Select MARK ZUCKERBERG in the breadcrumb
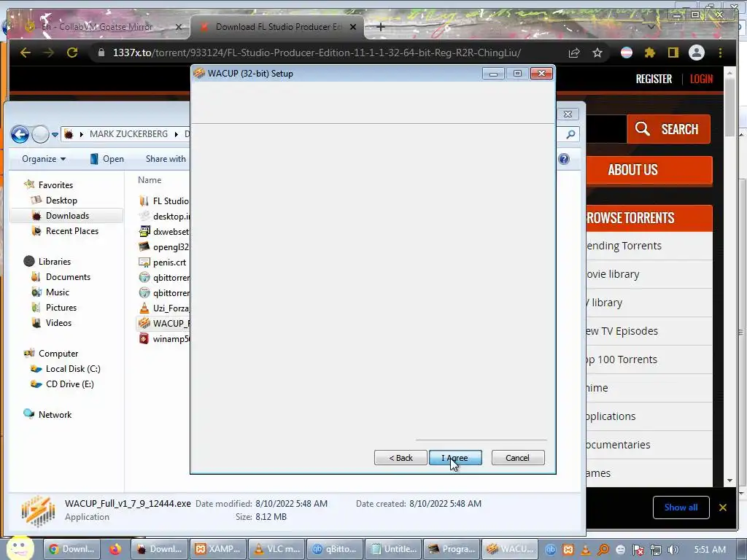 tap(128, 134)
